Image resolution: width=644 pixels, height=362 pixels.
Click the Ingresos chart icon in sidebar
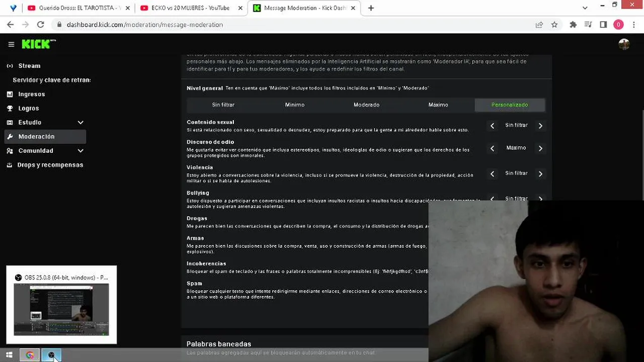pyautogui.click(x=10, y=94)
